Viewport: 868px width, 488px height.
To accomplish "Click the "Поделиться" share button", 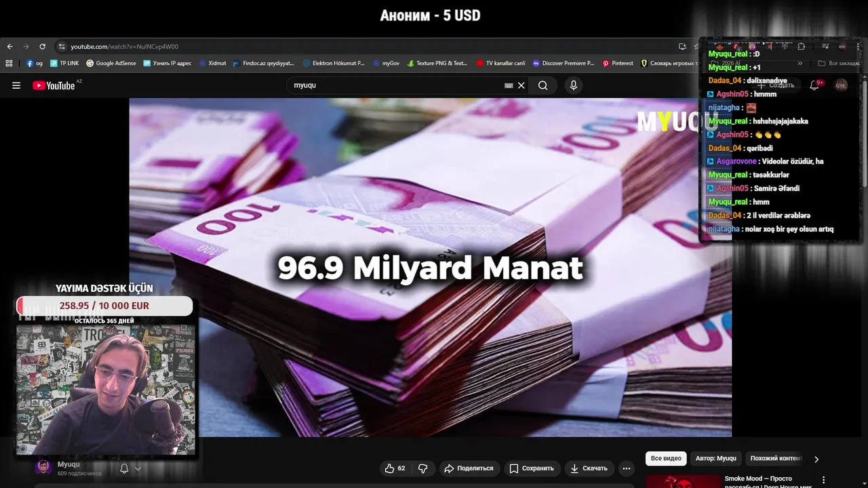I will (469, 468).
